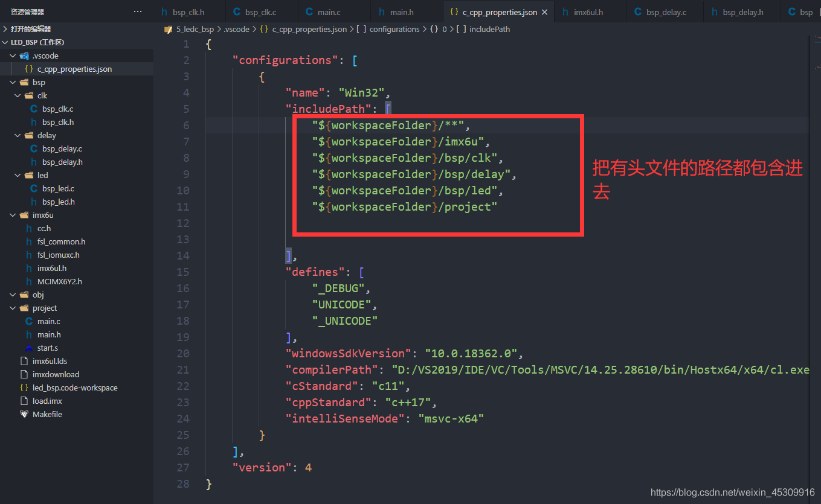Expand the obj folder chevron
This screenshot has height=504, width=821.
pos(13,295)
